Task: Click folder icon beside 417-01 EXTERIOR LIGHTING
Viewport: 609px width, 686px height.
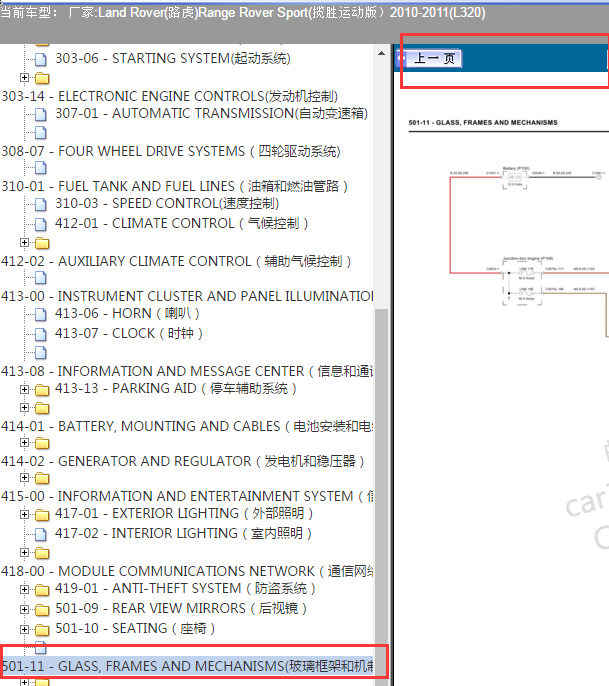Action: pos(42,514)
